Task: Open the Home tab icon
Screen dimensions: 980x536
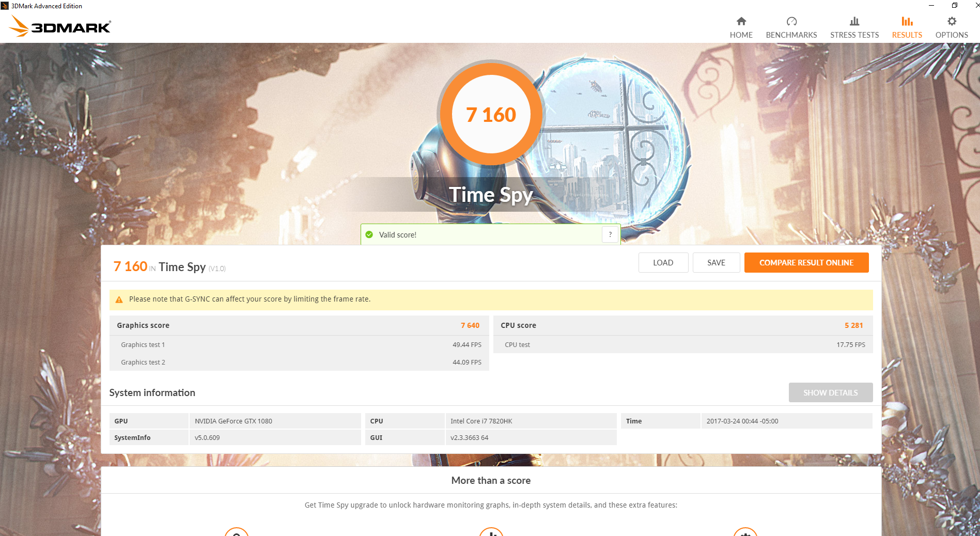Action: point(741,21)
